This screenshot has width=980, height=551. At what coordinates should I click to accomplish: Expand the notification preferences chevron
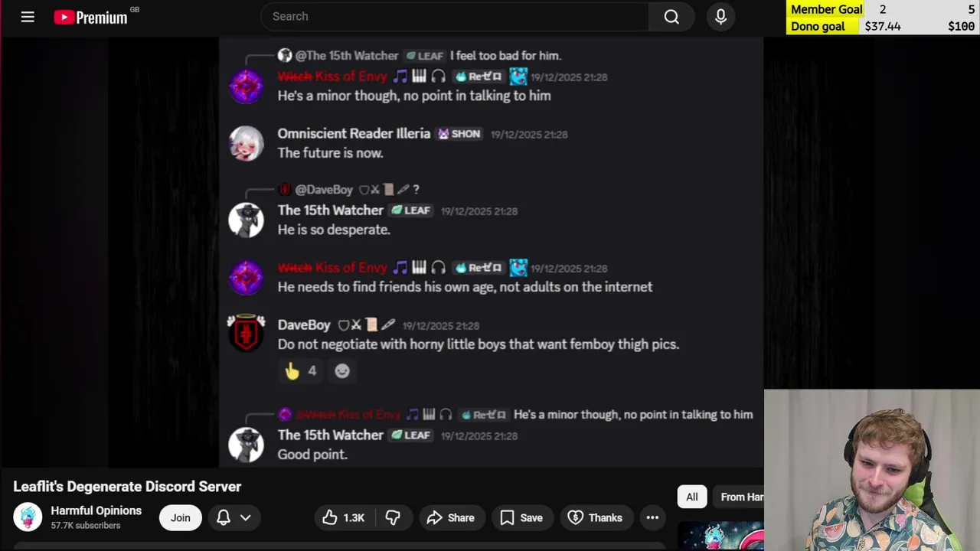pyautogui.click(x=246, y=518)
